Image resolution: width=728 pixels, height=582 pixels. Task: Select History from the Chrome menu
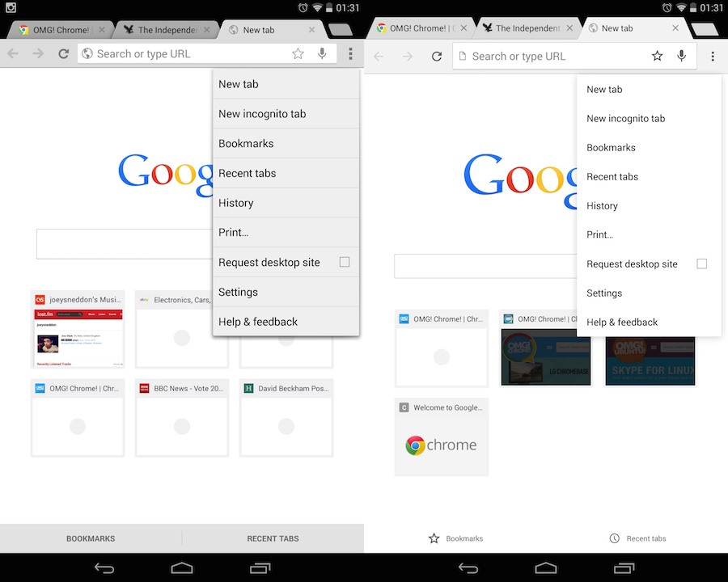tap(235, 203)
